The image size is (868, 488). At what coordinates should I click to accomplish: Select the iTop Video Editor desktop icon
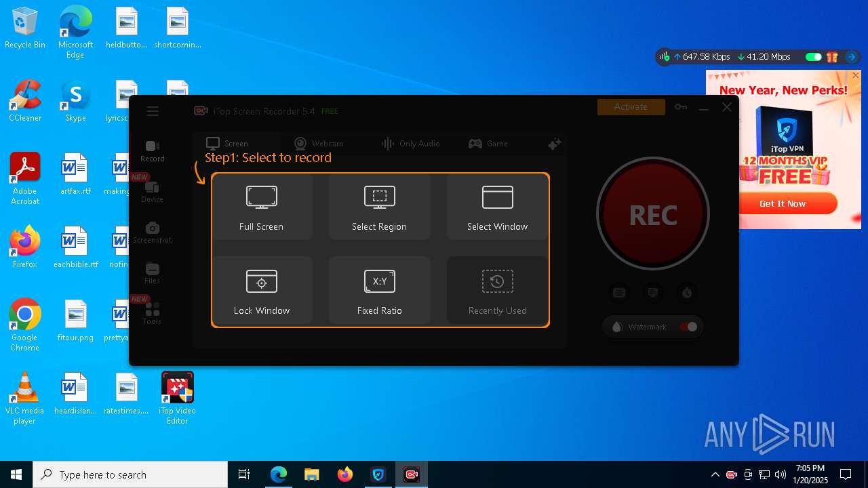pyautogui.click(x=178, y=399)
